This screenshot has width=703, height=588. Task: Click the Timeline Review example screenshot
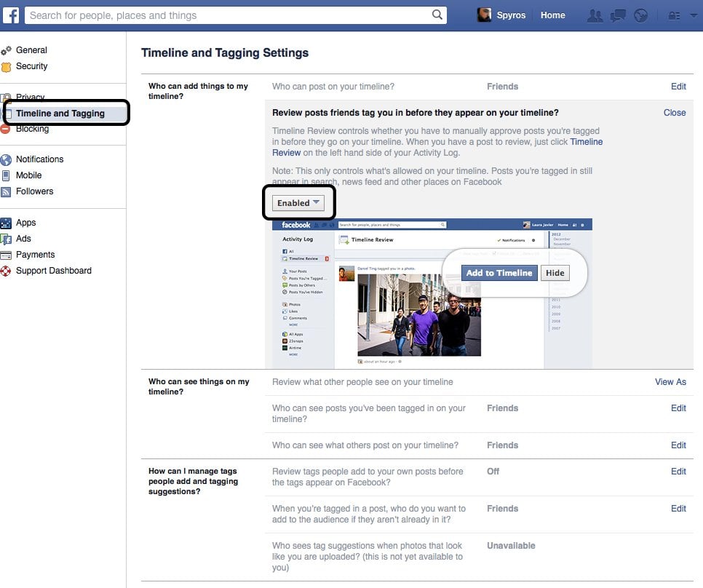click(x=432, y=293)
